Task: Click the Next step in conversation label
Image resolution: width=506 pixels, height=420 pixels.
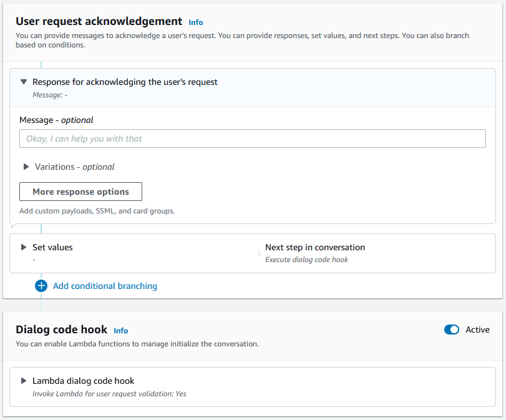Action: pos(315,247)
